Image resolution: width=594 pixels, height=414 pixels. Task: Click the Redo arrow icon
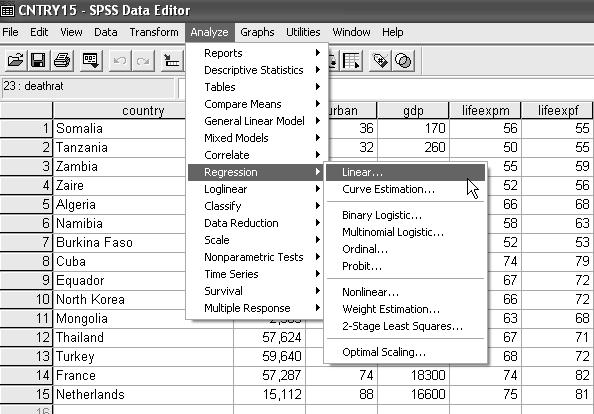coord(143,61)
